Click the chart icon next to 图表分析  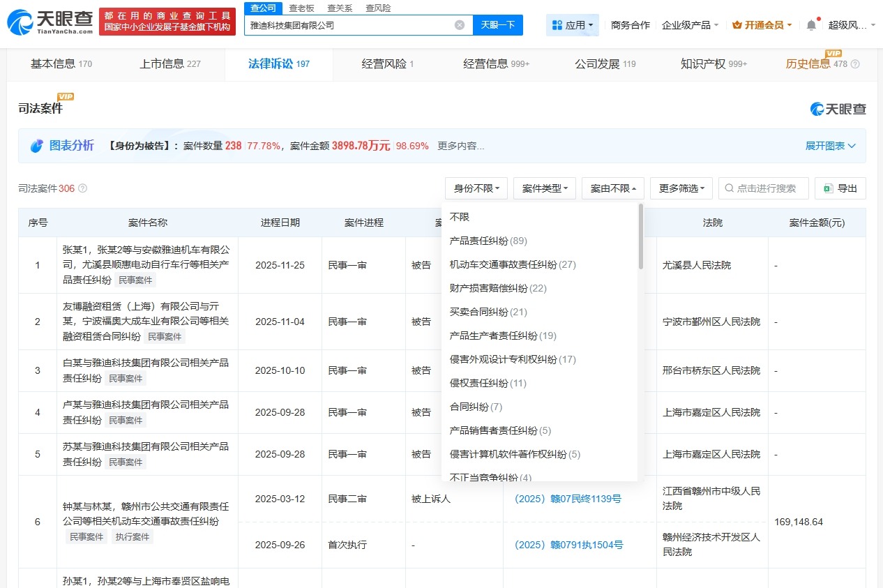click(x=38, y=145)
